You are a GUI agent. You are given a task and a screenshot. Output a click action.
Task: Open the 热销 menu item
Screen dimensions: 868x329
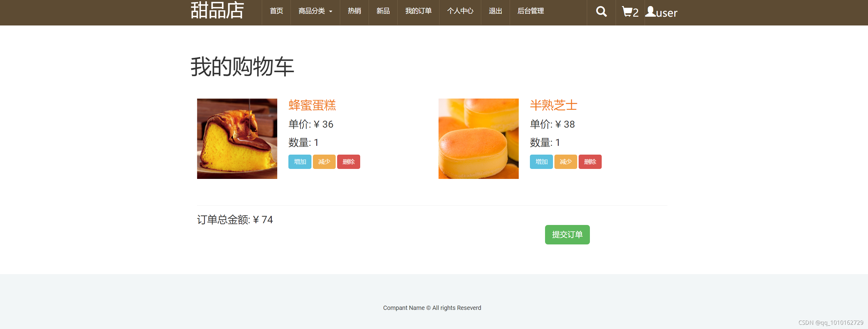click(x=354, y=11)
